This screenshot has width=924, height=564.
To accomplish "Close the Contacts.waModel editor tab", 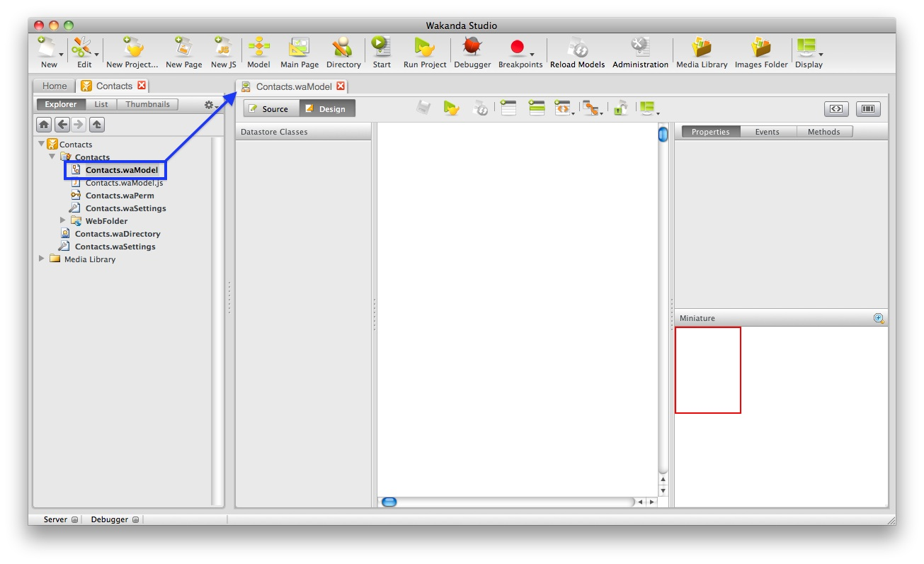I will tap(341, 86).
